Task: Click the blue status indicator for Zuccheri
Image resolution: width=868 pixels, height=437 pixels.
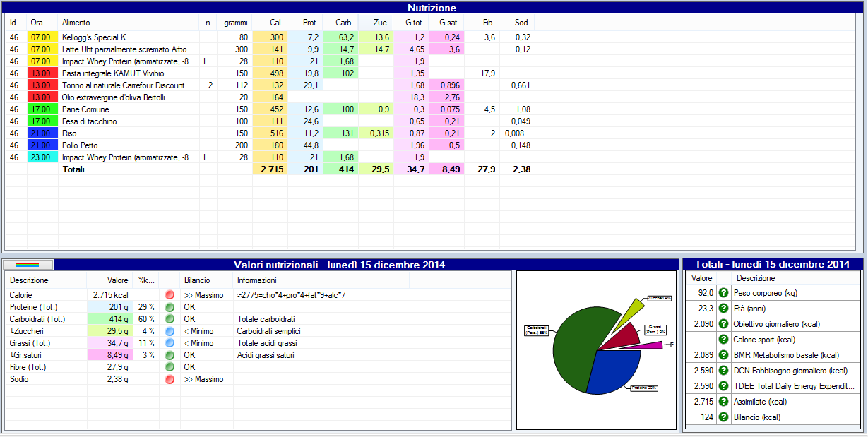Action: click(170, 331)
